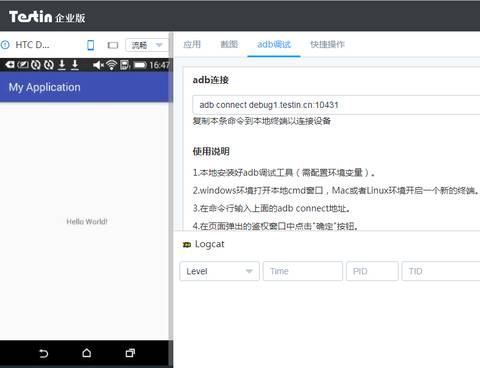Screen dimensions: 480x368
Task: Click instruction line 4 about 鉴权窗口
Action: click(276, 226)
